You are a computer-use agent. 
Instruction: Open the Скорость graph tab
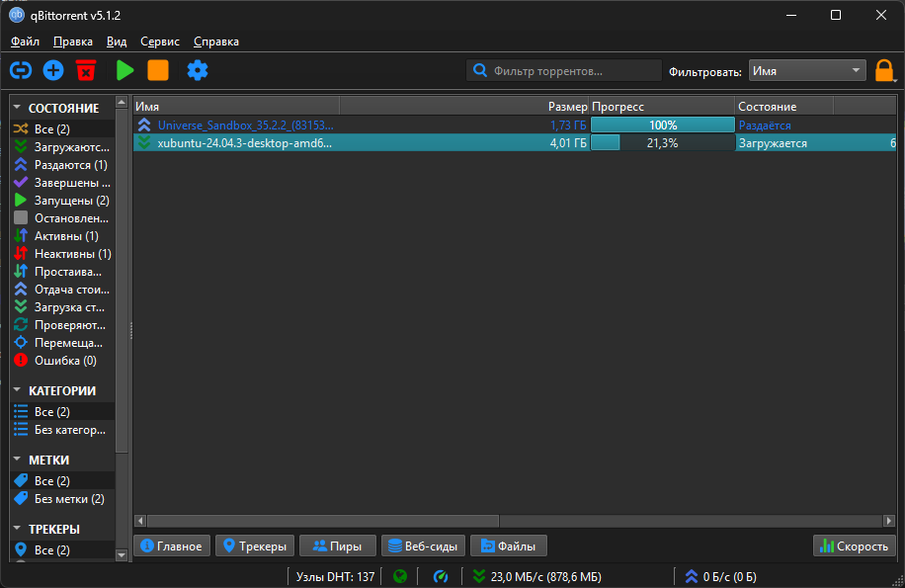[x=855, y=546]
